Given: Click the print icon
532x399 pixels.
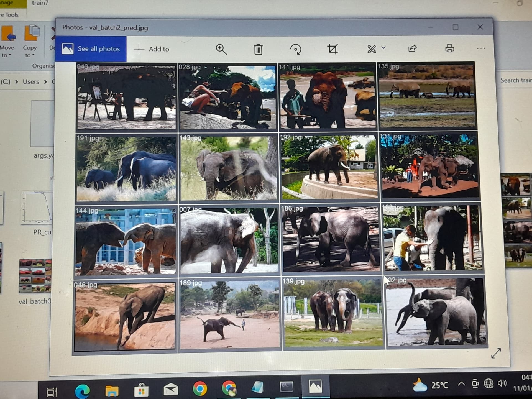Looking at the screenshot, I should (449, 48).
